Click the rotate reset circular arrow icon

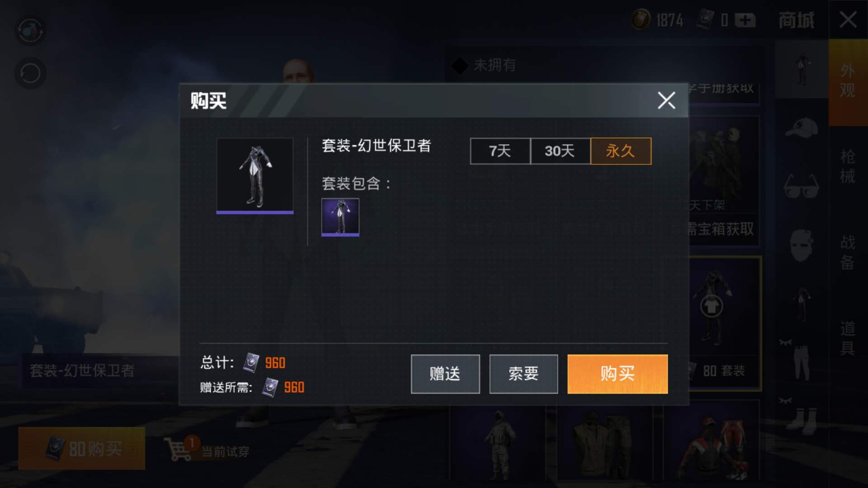(30, 73)
